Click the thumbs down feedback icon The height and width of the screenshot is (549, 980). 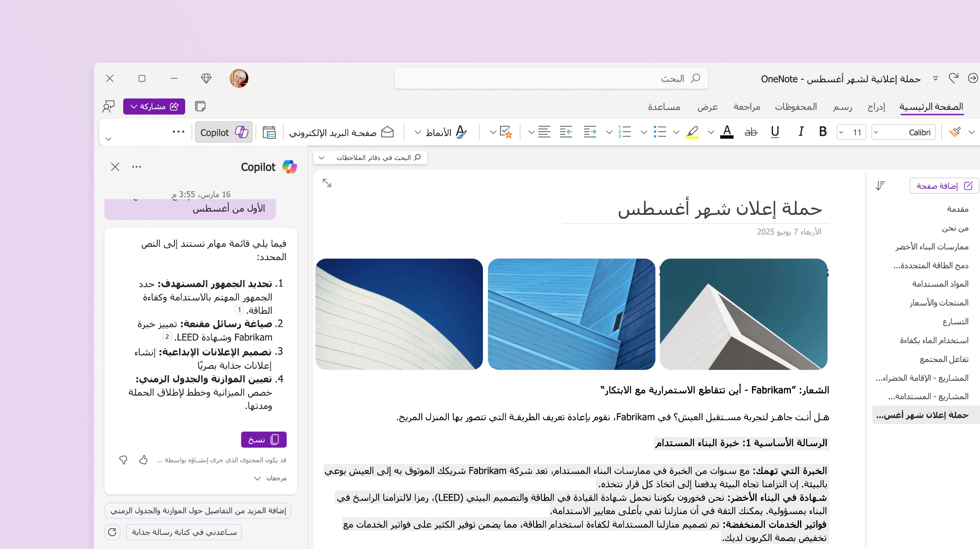[x=123, y=460]
